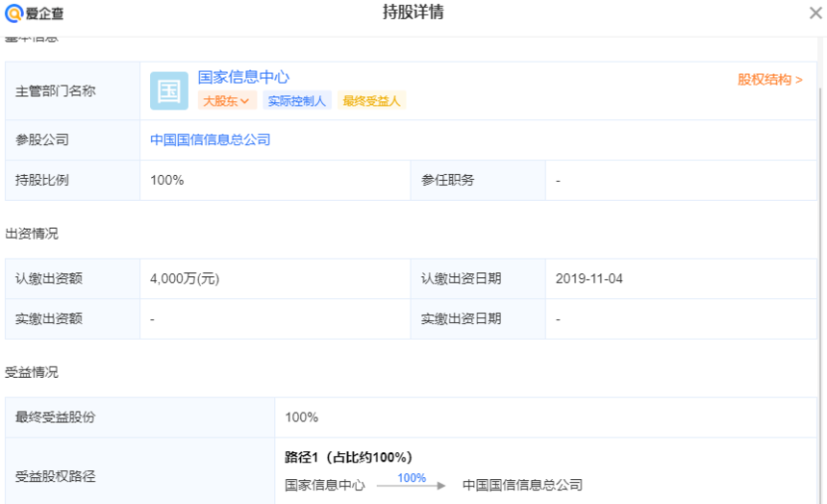Click the 参股公司 label cell
This screenshot has width=827, height=504.
73,139
